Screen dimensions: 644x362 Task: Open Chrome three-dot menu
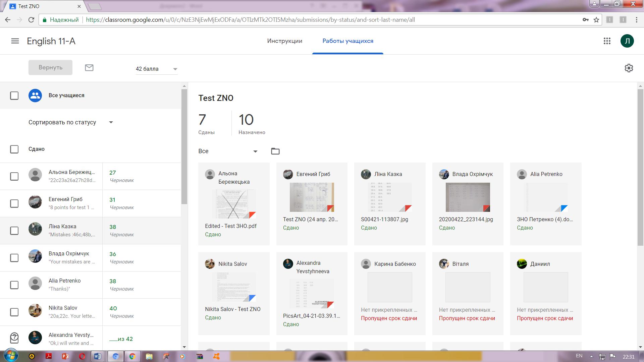coord(636,20)
